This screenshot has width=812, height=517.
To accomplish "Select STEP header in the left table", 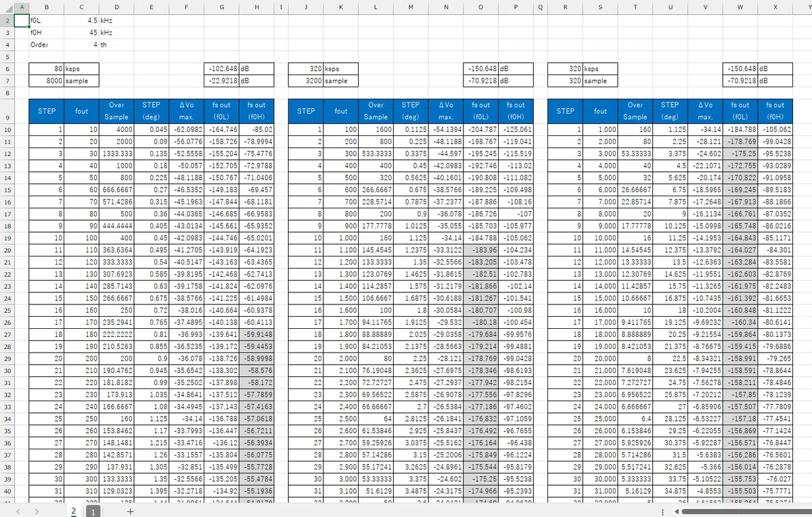I will (47, 111).
